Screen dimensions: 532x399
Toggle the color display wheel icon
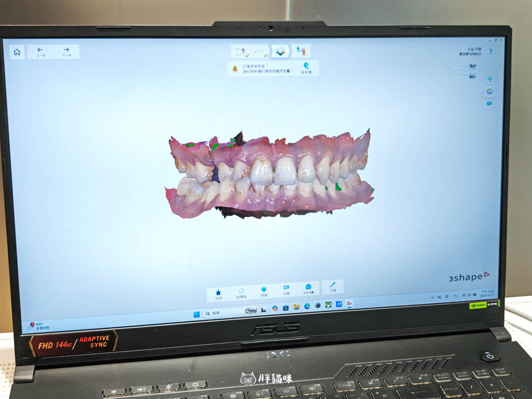click(x=489, y=92)
